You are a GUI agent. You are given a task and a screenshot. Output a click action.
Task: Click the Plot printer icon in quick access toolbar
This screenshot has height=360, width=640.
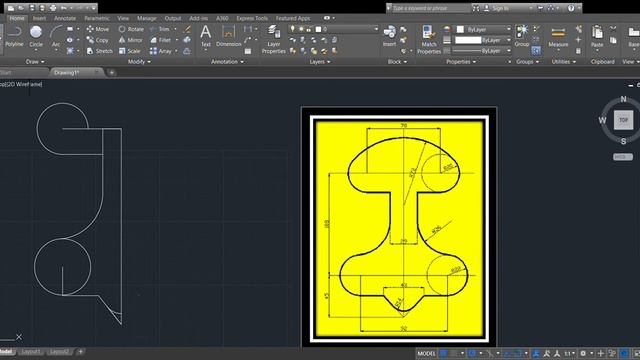click(x=53, y=8)
